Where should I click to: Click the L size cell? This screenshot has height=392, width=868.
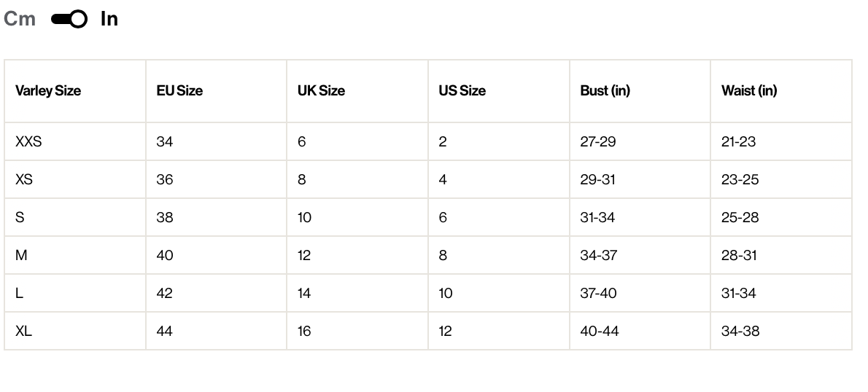[x=20, y=294]
